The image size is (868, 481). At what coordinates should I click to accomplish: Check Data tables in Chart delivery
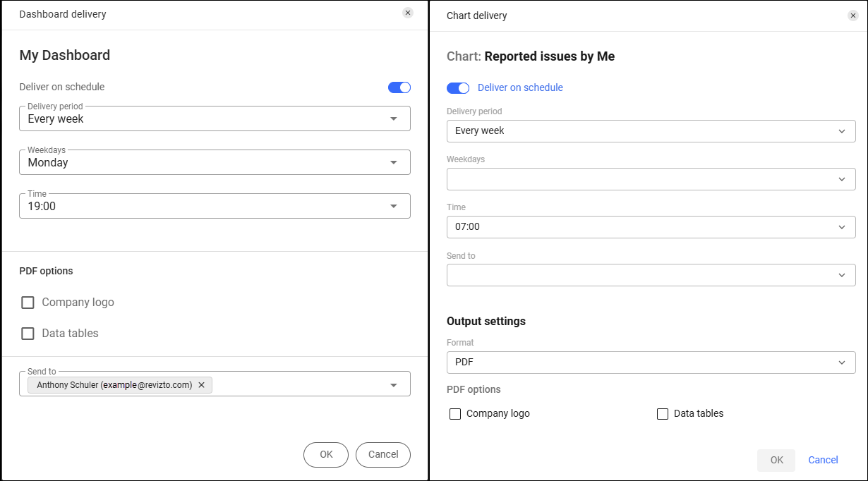pos(663,414)
